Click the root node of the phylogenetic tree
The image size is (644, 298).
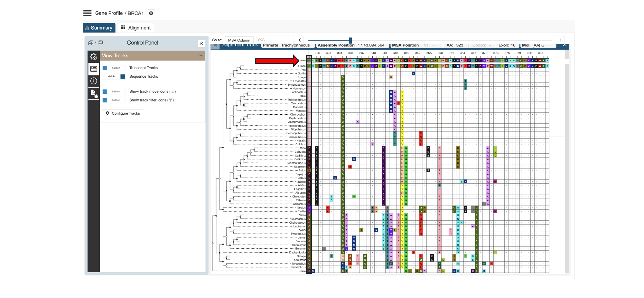[213, 243]
